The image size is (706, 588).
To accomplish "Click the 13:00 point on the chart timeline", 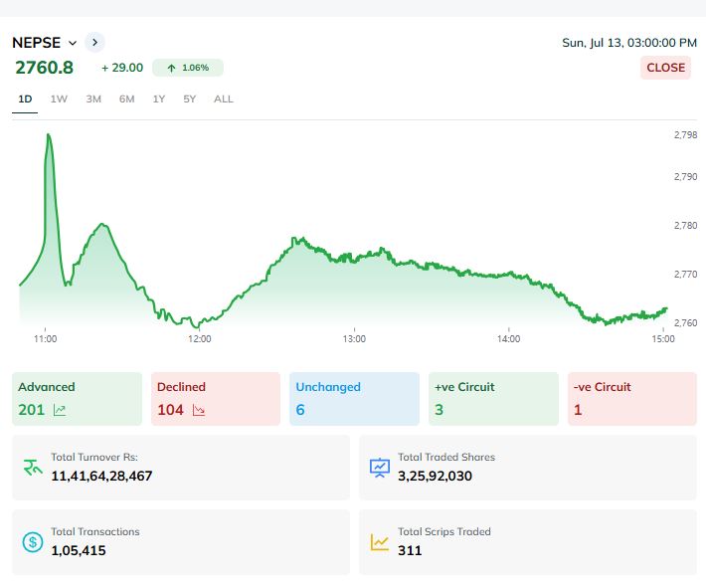I will pos(354,339).
